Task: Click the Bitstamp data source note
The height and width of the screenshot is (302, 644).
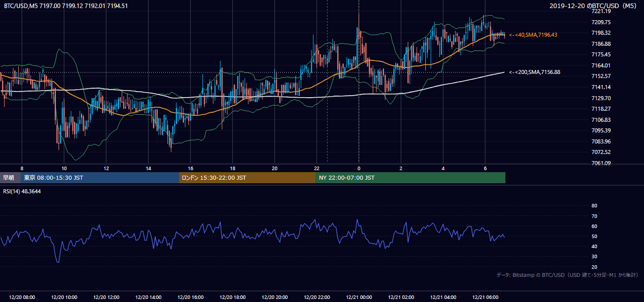Action: [x=567, y=275]
